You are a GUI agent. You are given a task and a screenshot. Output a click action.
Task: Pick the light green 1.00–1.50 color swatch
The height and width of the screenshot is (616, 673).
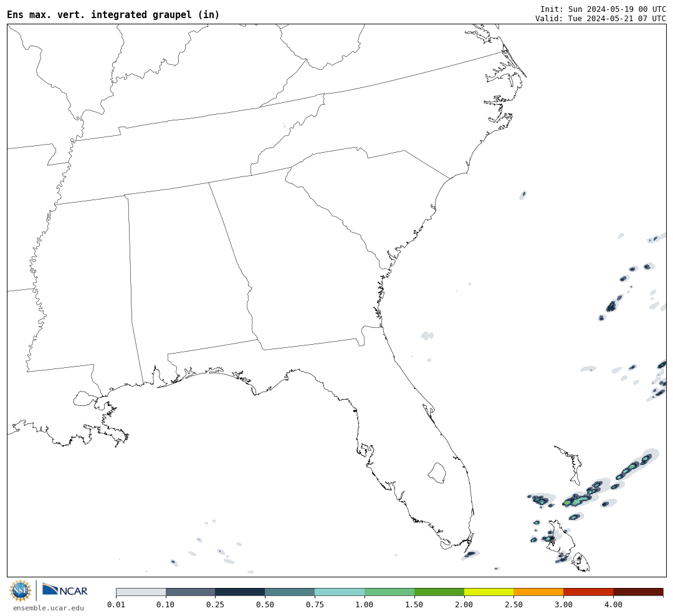(x=389, y=592)
